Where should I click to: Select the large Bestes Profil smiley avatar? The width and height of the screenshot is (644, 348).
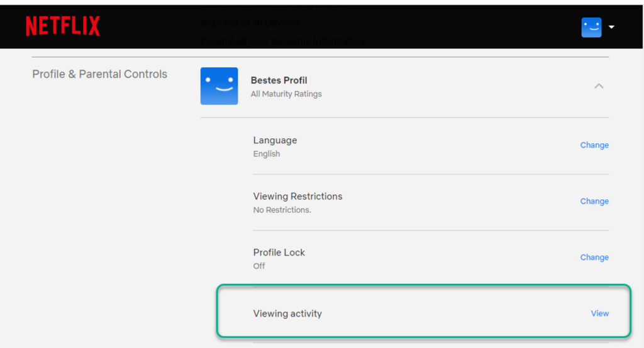pos(219,86)
